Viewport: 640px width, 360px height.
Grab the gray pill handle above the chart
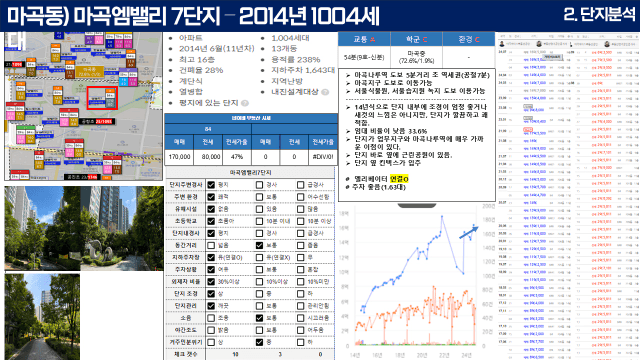(417, 206)
